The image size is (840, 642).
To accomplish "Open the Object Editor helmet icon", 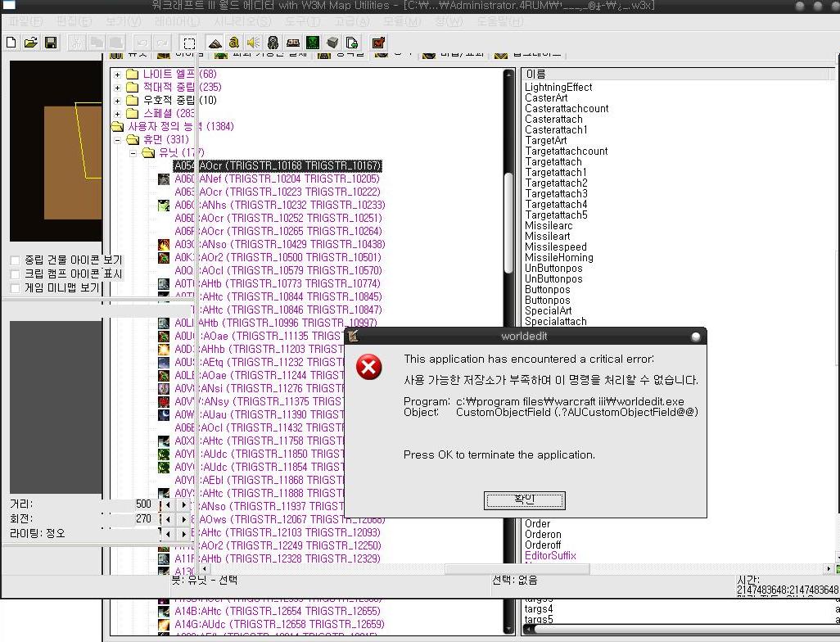I will tap(273, 43).
